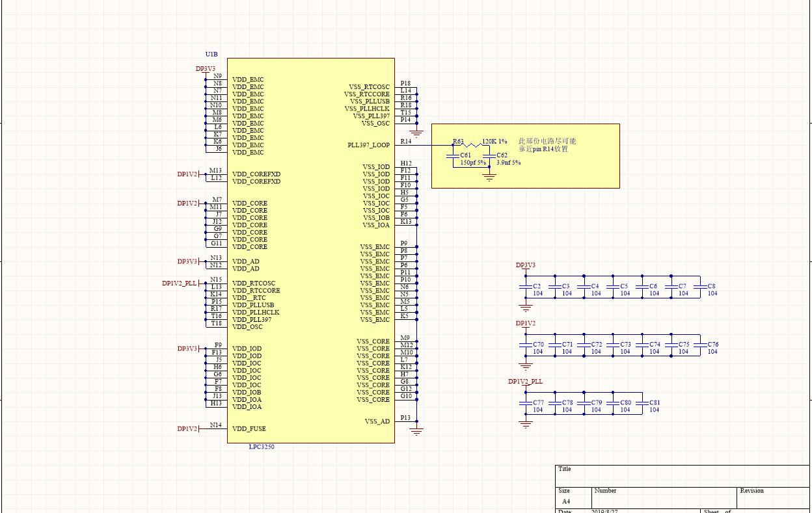812x513 pixels.
Task: Click the VSS_PLLHCLK pin label
Action: point(367,109)
